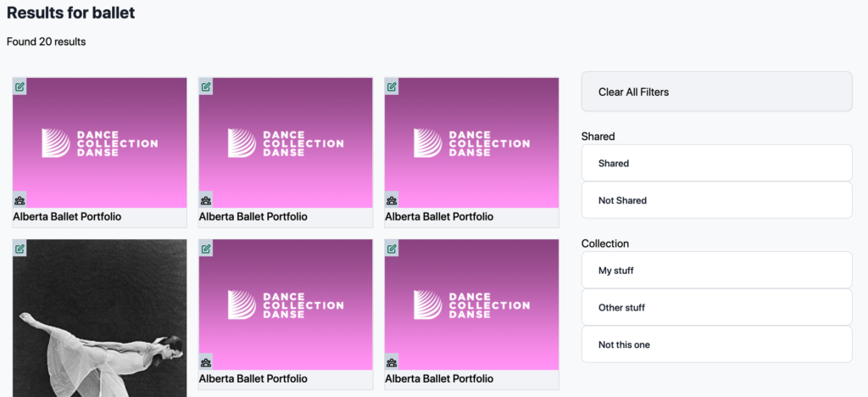
Task: Select the Other stuff collection filter
Action: (x=717, y=307)
